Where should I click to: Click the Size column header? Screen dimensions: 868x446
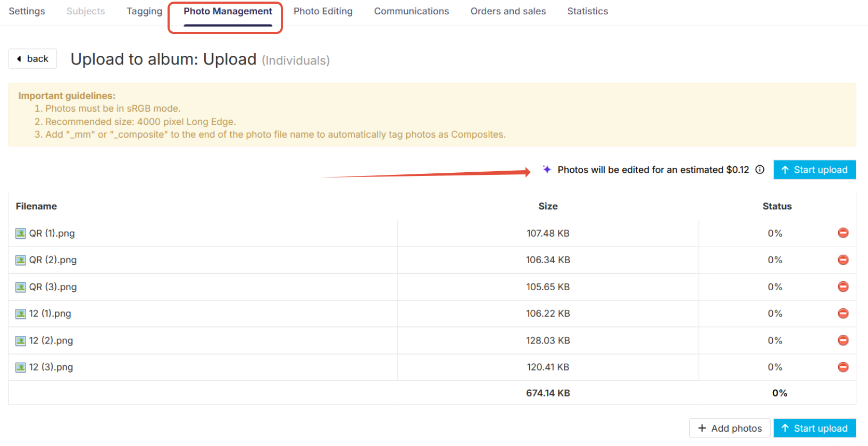pos(548,206)
